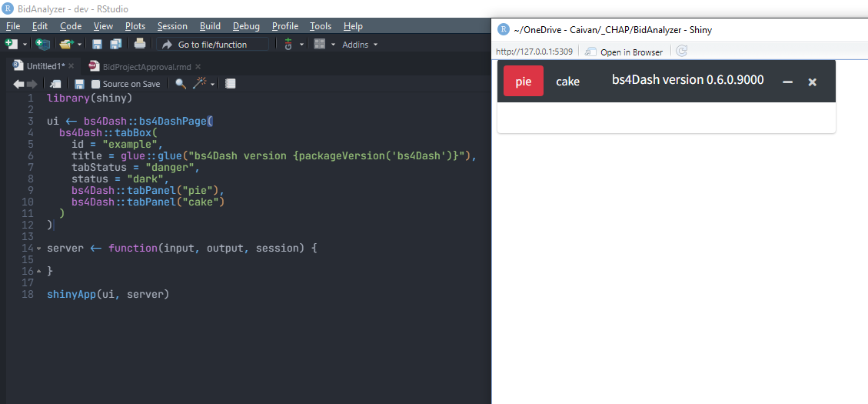868x404 pixels.
Task: Open the Debug menu
Action: tap(246, 26)
